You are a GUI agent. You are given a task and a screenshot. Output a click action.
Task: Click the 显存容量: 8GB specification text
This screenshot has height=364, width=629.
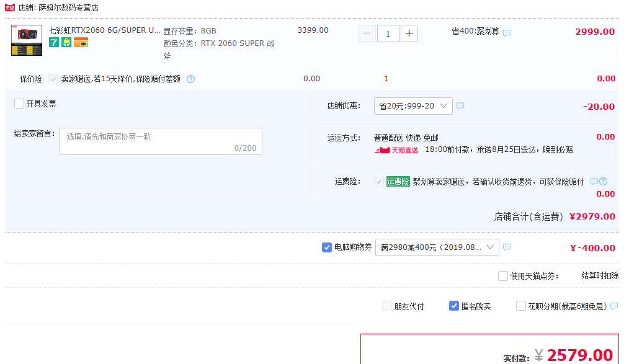tap(190, 31)
